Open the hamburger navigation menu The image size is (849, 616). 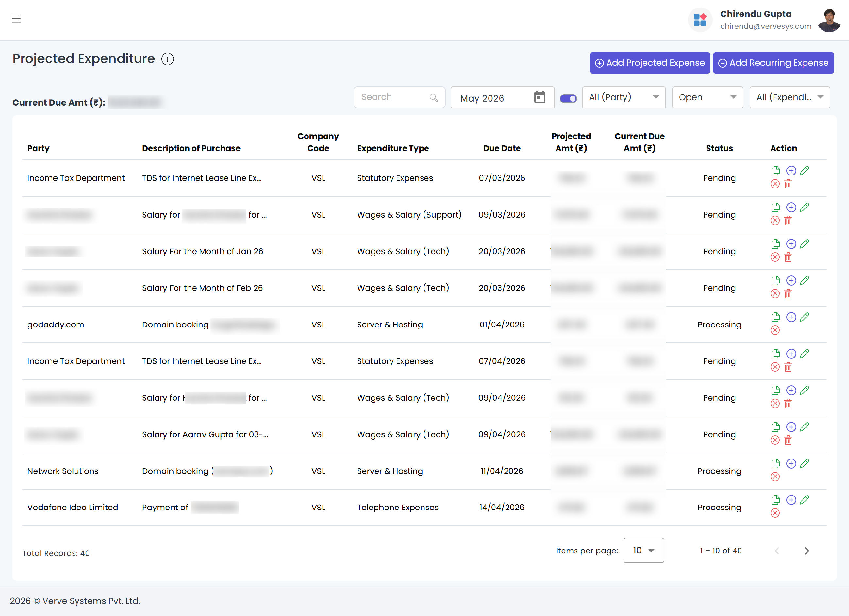[x=16, y=19]
